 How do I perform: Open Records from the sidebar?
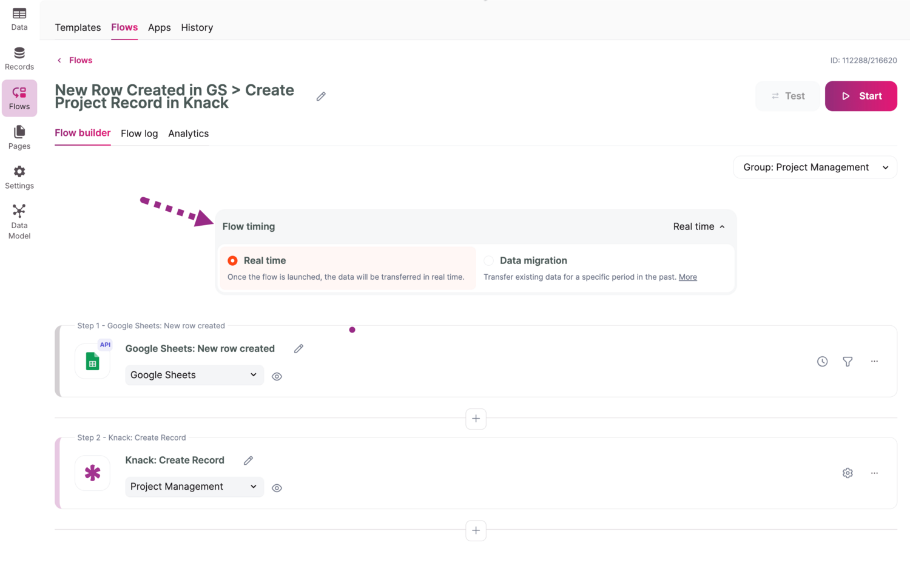pyautogui.click(x=19, y=59)
